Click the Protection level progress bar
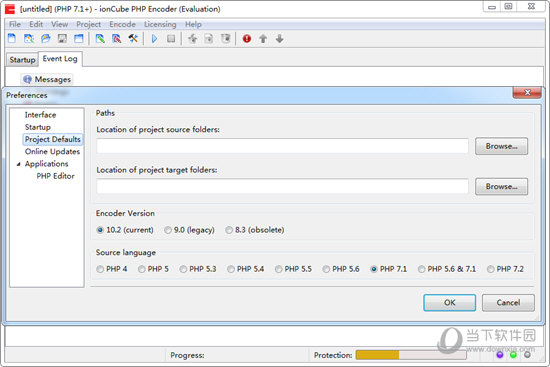 tap(411, 355)
